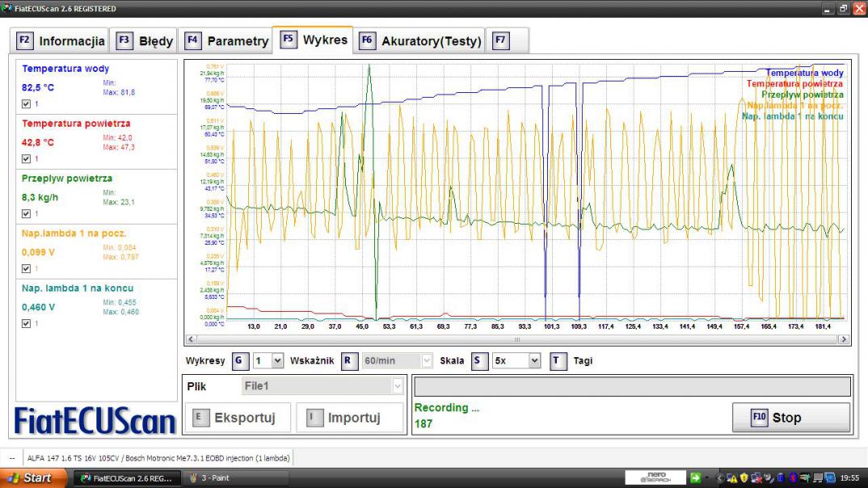Click the Max: 23,1 text
Image resolution: width=868 pixels, height=488 pixels.
tap(119, 202)
